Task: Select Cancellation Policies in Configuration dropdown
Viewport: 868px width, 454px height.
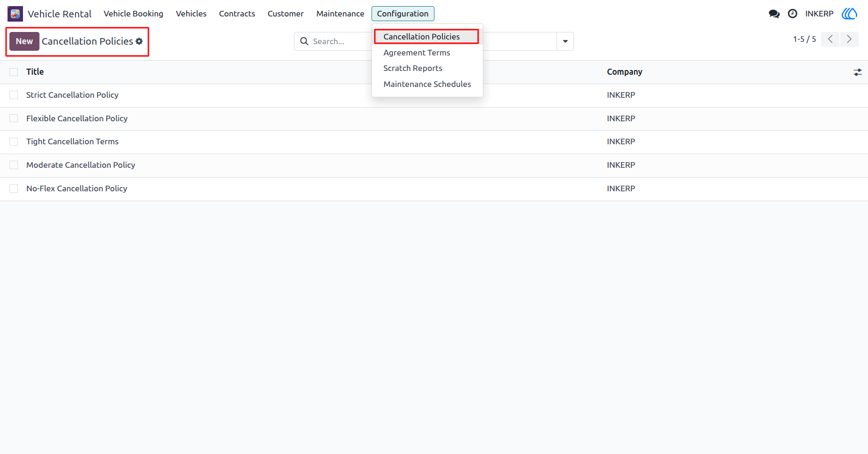Action: (426, 37)
